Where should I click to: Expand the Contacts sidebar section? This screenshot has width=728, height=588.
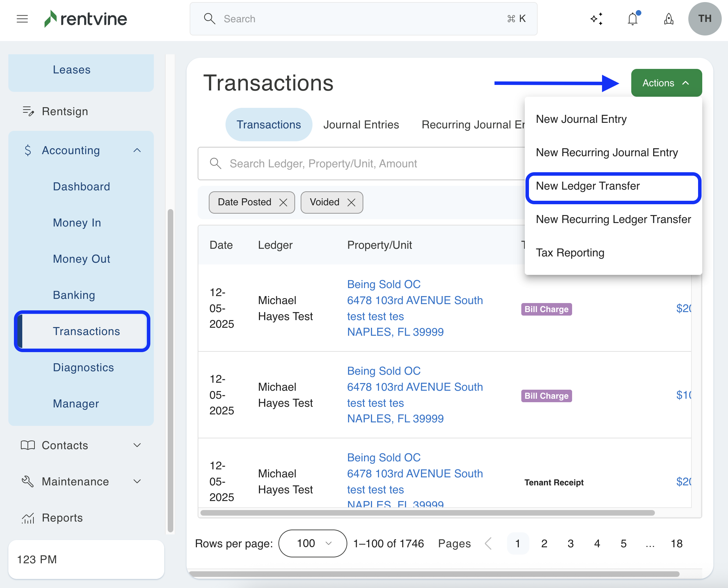tap(137, 445)
